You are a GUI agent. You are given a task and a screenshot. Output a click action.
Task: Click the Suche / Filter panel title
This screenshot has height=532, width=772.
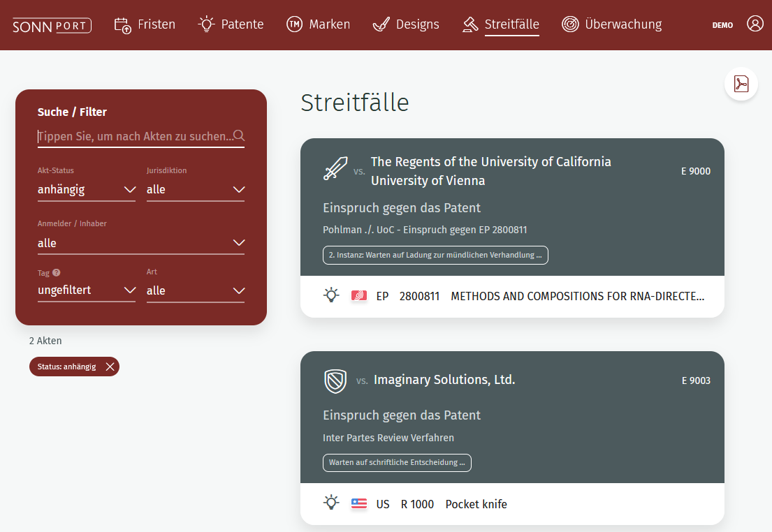pyautogui.click(x=72, y=112)
